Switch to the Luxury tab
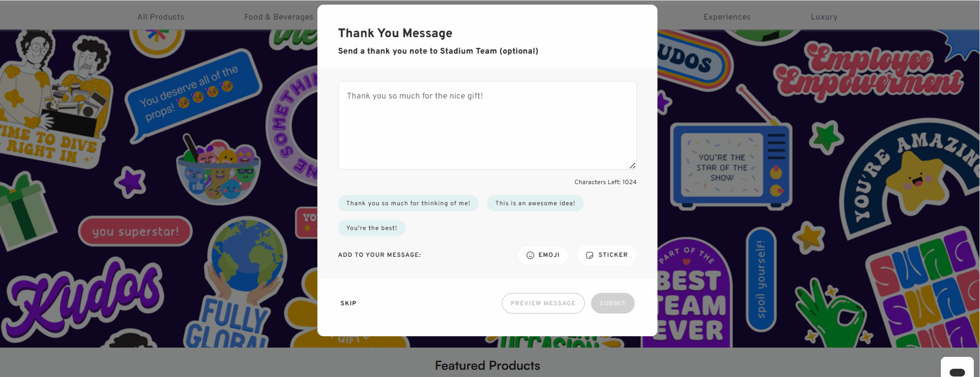This screenshot has width=980, height=377. [823, 17]
